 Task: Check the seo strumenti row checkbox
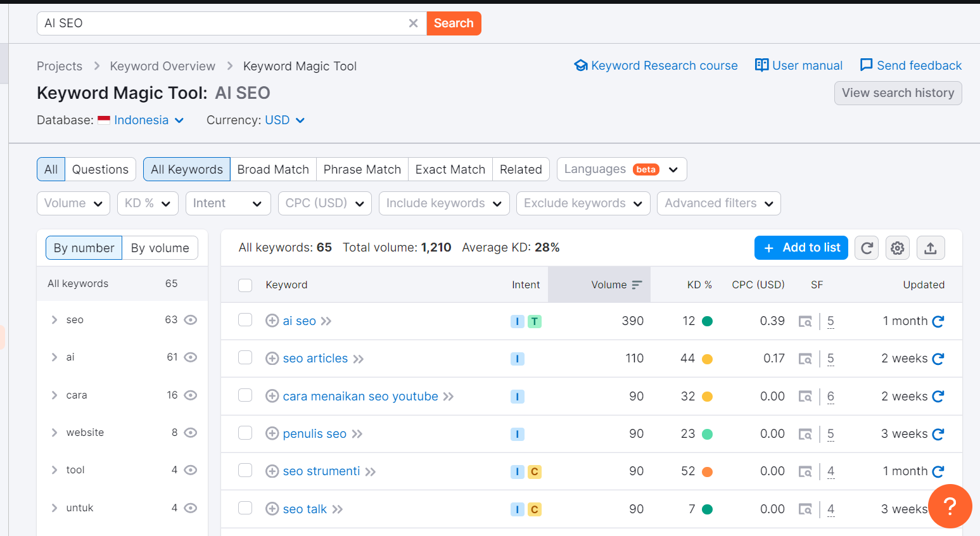(245, 470)
